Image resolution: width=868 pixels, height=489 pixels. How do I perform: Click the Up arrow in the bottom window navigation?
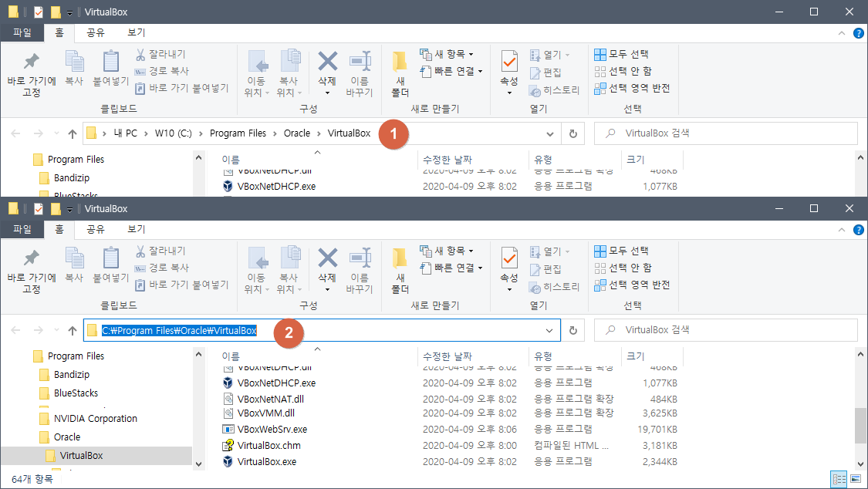click(x=72, y=330)
